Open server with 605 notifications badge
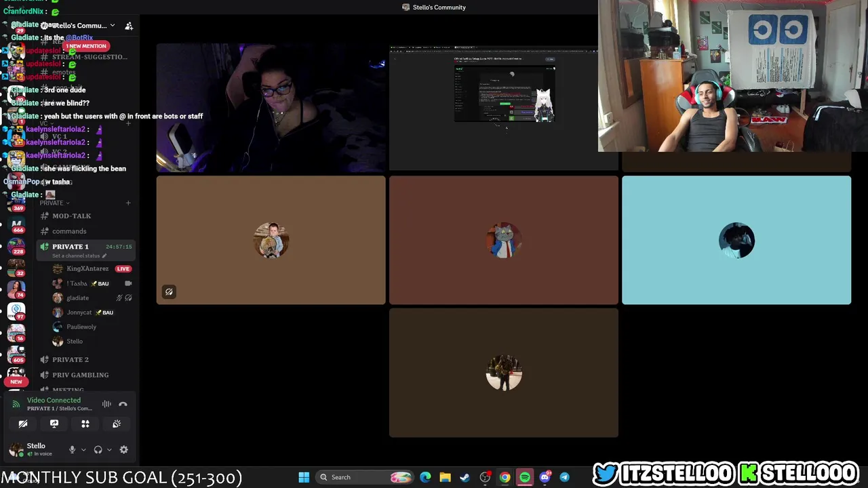 tap(16, 354)
